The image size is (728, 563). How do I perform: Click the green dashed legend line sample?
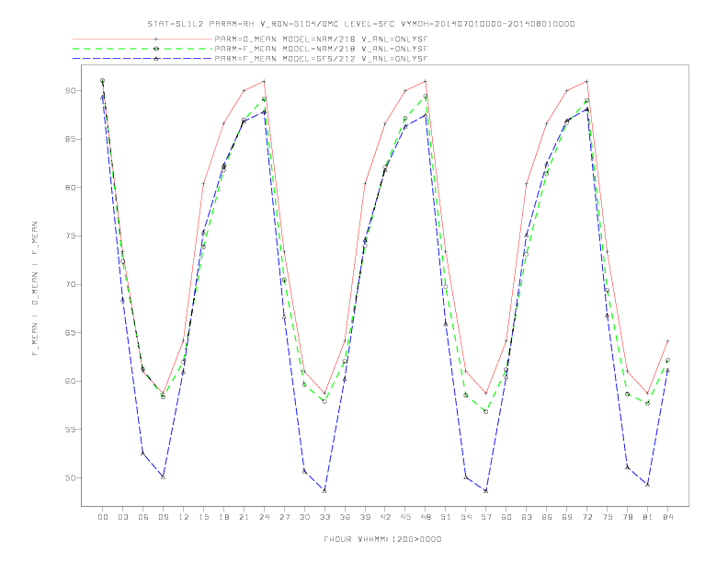click(x=142, y=49)
